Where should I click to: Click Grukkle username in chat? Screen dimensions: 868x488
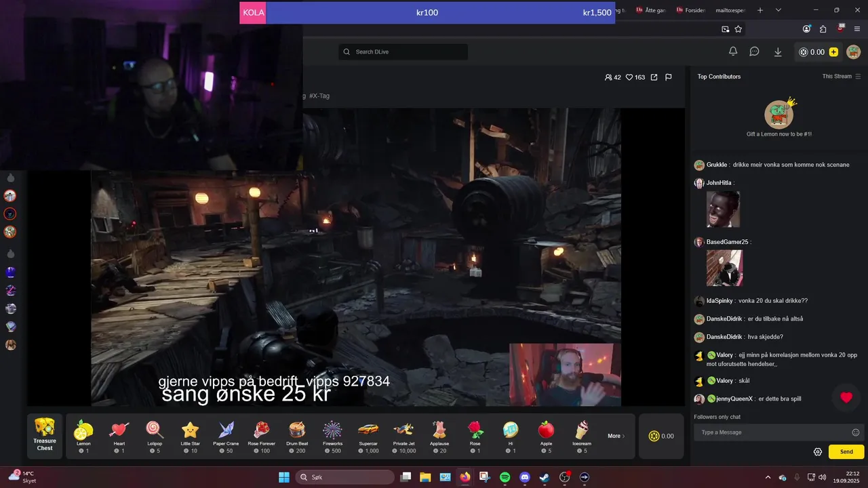pos(717,165)
